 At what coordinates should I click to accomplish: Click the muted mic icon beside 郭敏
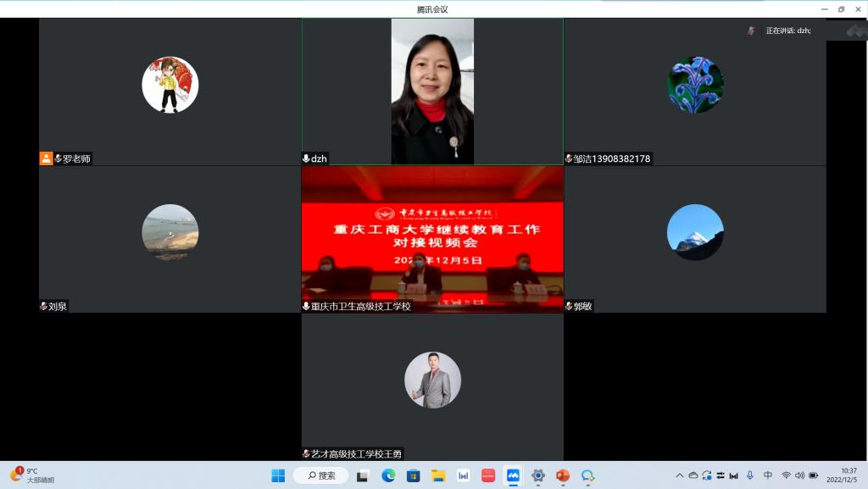tap(569, 306)
